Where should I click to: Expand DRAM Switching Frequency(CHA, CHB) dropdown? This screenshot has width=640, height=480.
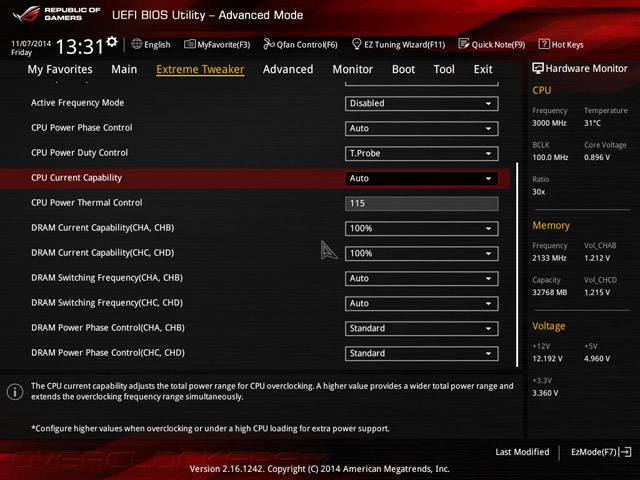pyautogui.click(x=421, y=278)
